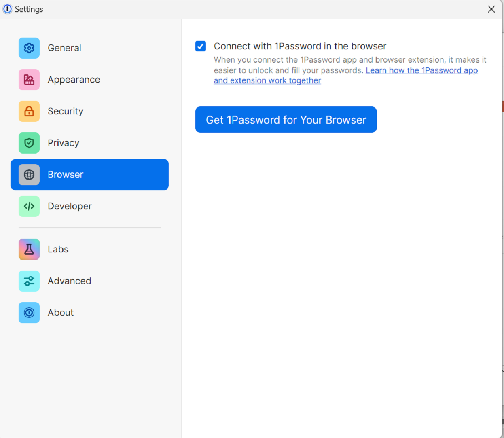Click the globe icon in Browser row
504x438 pixels.
coord(29,175)
